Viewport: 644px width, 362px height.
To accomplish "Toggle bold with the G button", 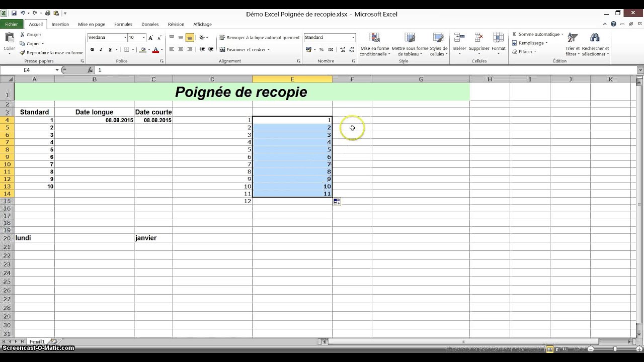I will pyautogui.click(x=92, y=50).
